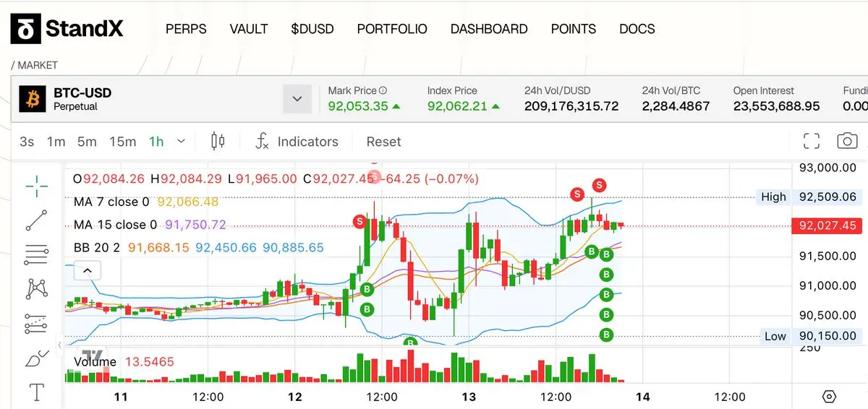Click the 24h Vol/BTC value 2,284.4867
This screenshot has height=409, width=868.
pos(676,106)
